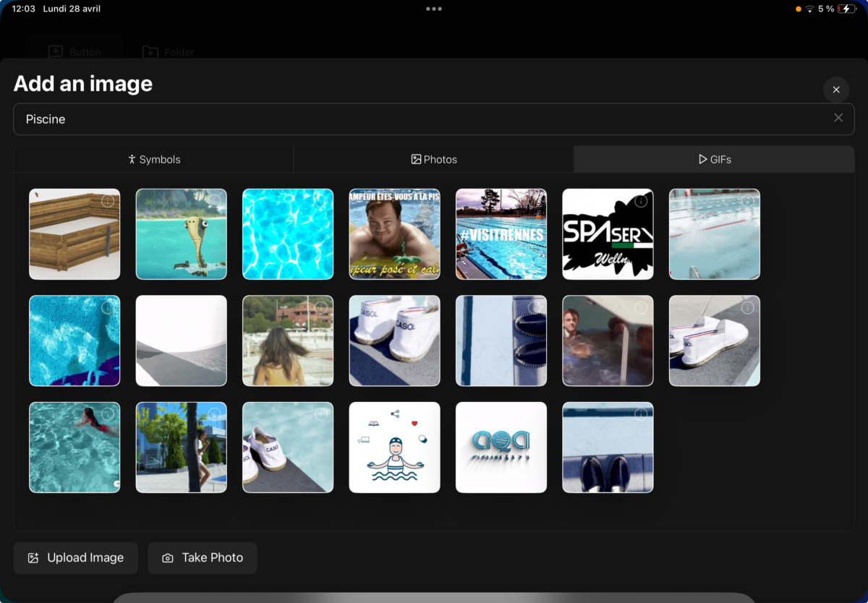Select the blue water ripple GIF
Screen dimensions: 868x603
288,234
